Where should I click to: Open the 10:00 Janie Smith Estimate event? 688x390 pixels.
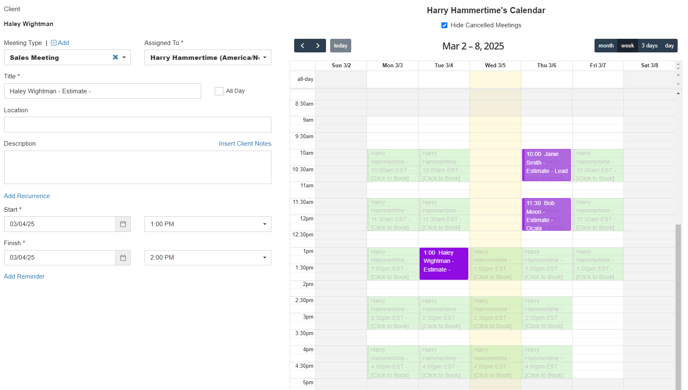[x=546, y=165]
